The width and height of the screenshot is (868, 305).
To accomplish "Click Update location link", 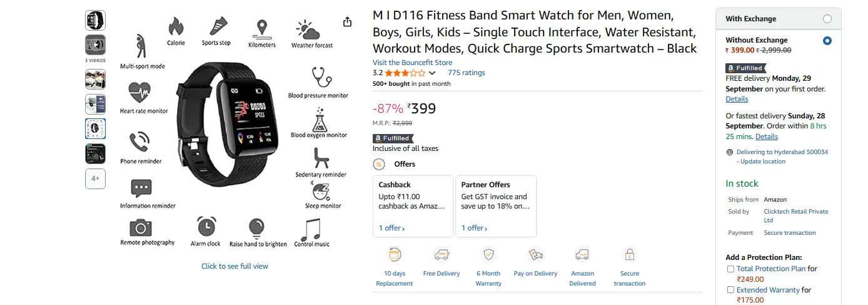I will point(763,162).
